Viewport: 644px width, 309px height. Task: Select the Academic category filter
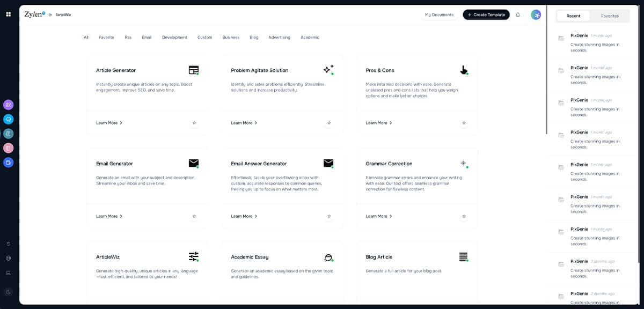point(310,38)
